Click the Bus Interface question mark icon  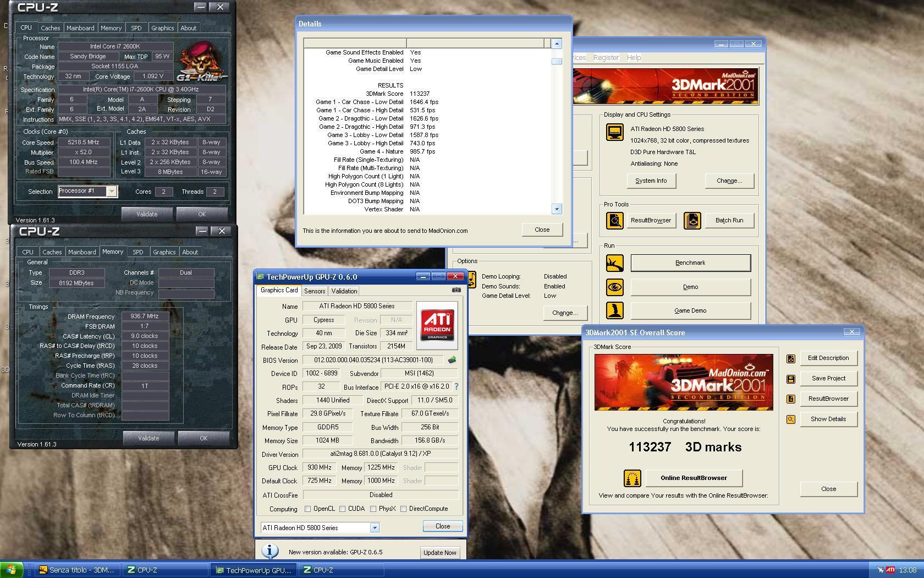[456, 386]
